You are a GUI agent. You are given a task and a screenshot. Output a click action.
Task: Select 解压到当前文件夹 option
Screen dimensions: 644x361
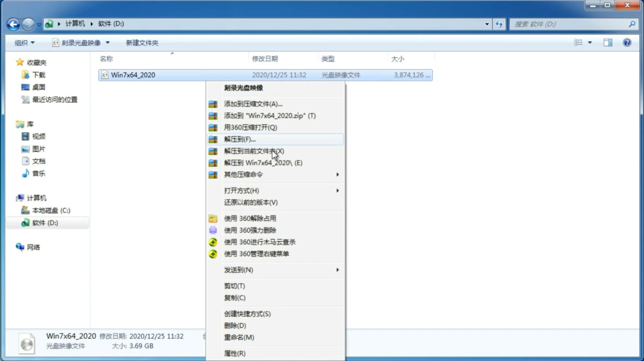[x=254, y=151]
